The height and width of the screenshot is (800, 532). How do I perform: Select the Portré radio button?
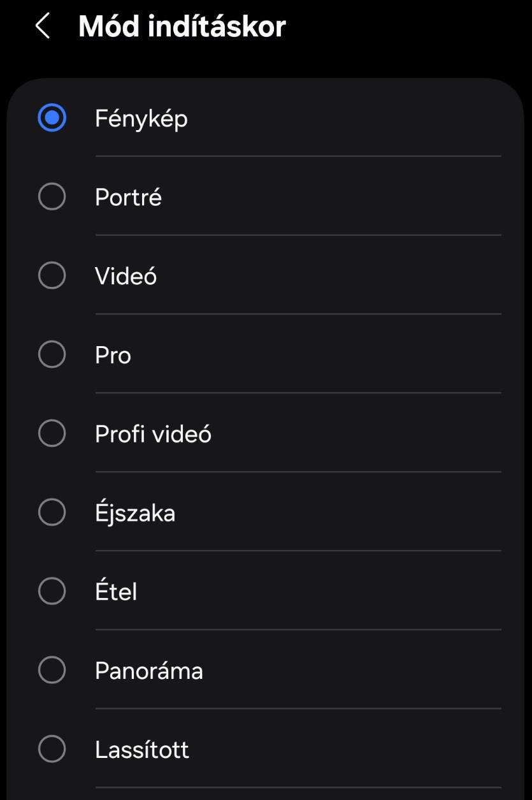tap(52, 197)
